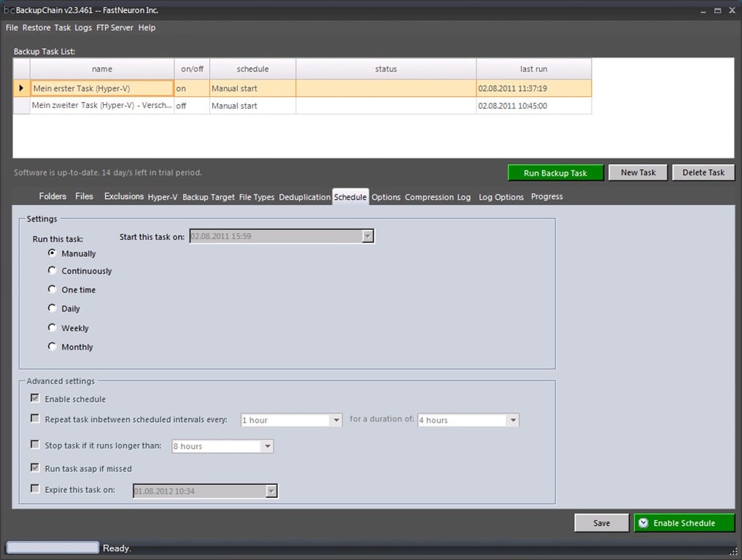742x560 pixels.
Task: Click the 'on' cell of first task
Action: click(x=192, y=88)
